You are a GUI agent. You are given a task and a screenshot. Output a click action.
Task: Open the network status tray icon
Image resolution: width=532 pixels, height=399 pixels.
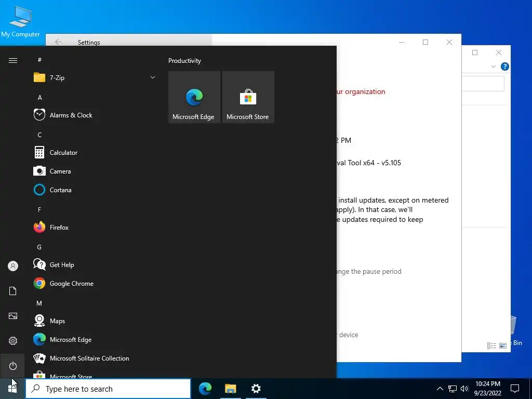453,389
